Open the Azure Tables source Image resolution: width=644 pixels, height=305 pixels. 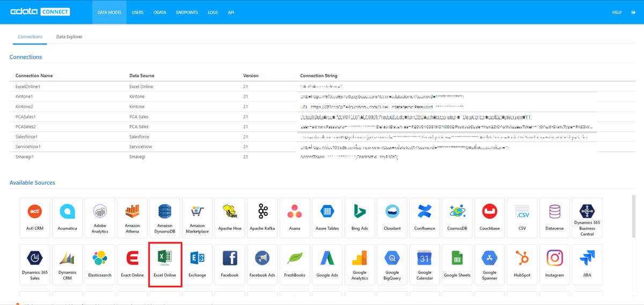pyautogui.click(x=327, y=217)
